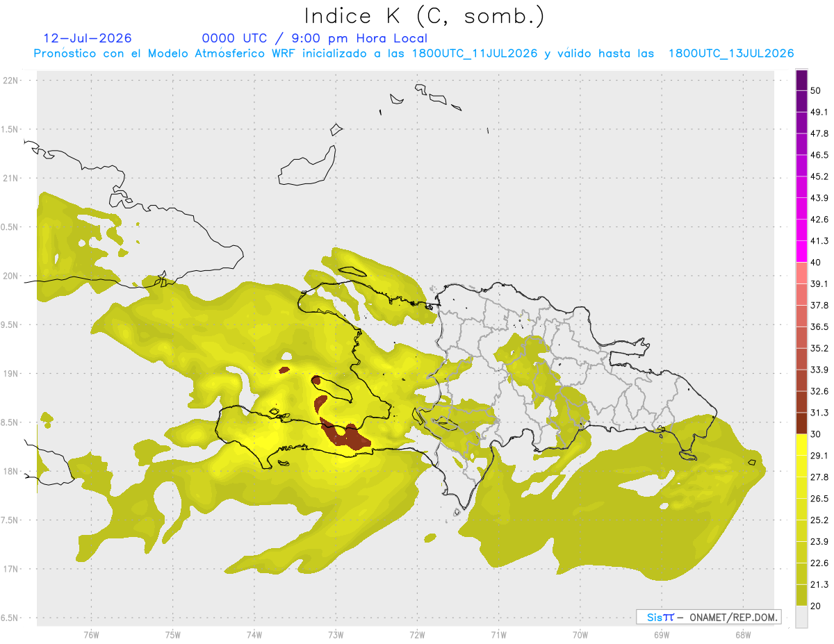Select the dark brown 30 legend color

[x=801, y=423]
